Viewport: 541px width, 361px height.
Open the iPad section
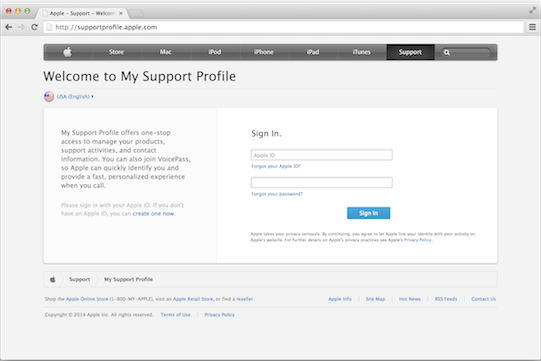(x=313, y=52)
